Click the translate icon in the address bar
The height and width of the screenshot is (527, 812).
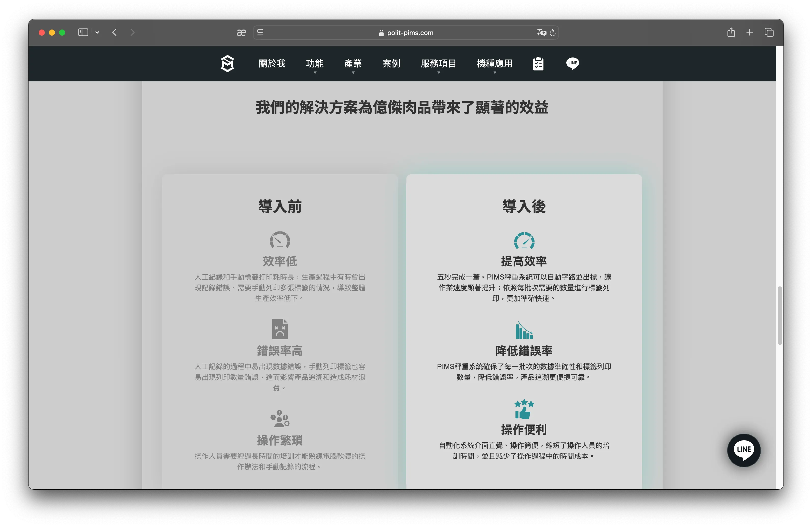pos(541,33)
